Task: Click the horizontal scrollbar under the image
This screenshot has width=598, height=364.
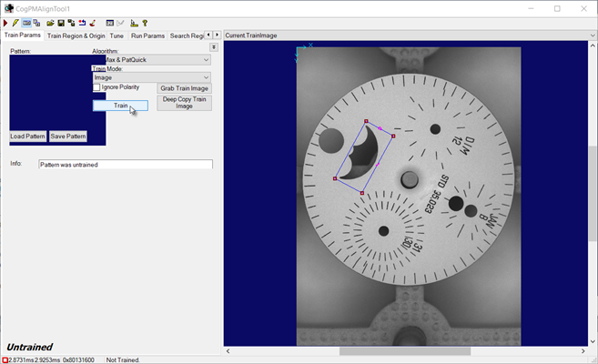Action: 405,351
